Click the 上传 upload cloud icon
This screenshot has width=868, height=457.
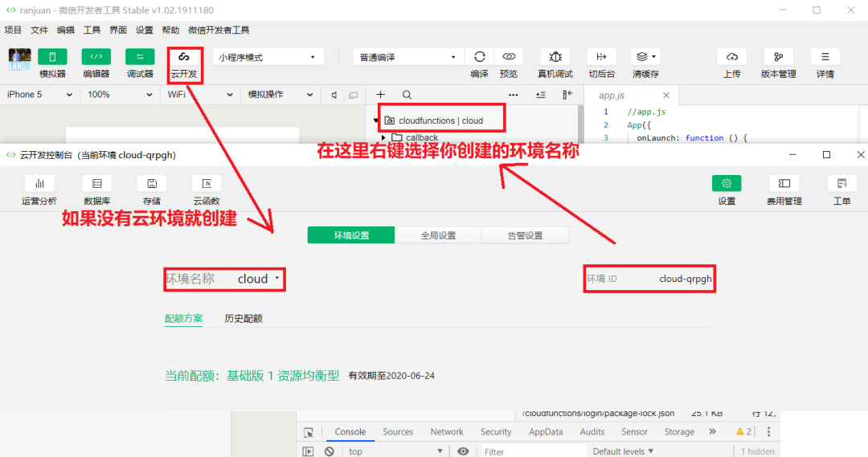[732, 57]
